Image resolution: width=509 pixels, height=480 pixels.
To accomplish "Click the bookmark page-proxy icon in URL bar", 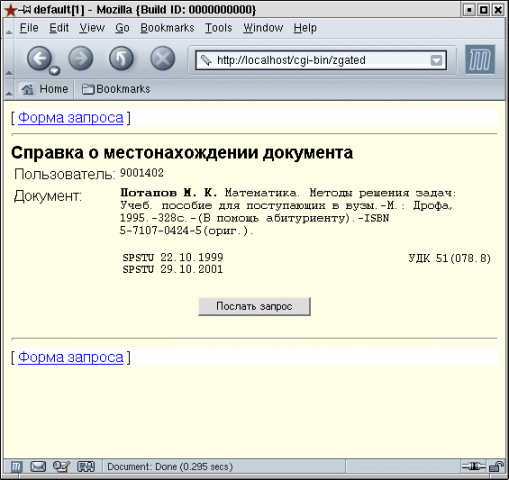I will point(206,60).
